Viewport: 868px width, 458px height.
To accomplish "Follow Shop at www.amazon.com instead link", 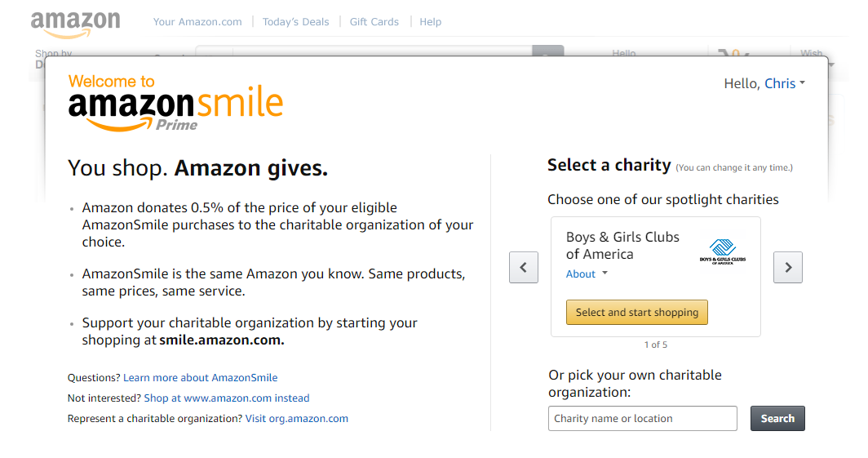I will 227,398.
